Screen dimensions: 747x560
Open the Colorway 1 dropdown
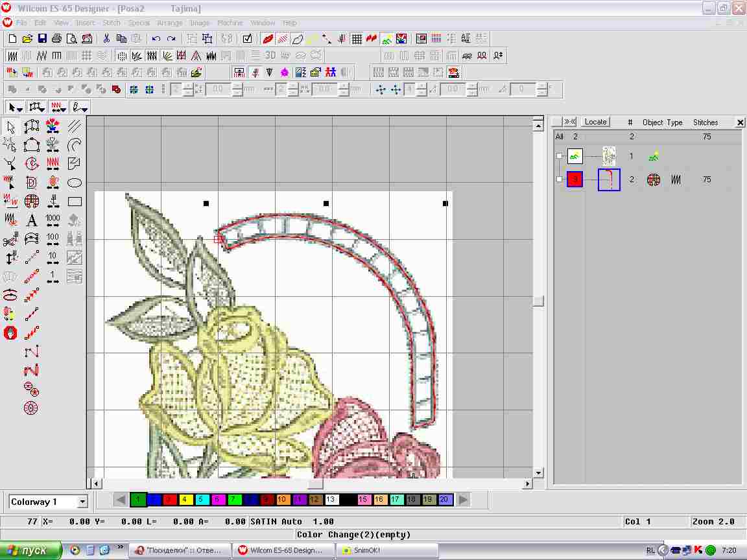(82, 502)
